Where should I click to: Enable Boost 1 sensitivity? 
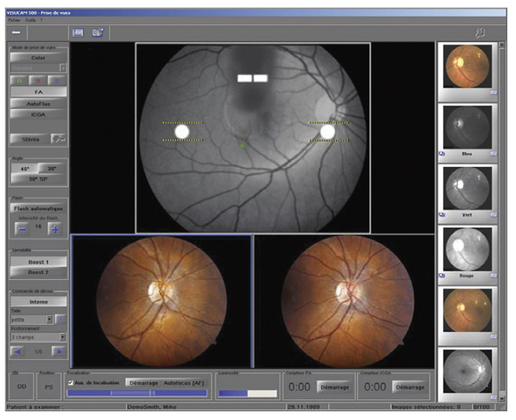point(39,262)
